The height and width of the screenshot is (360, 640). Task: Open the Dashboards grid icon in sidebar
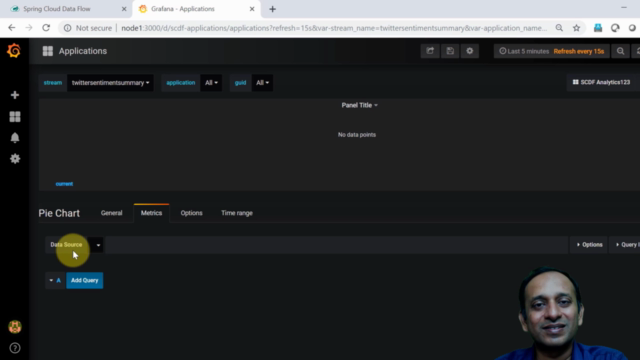(x=15, y=117)
